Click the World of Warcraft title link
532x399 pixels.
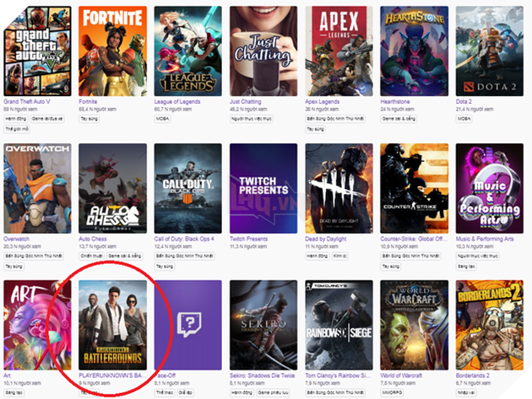tap(401, 375)
